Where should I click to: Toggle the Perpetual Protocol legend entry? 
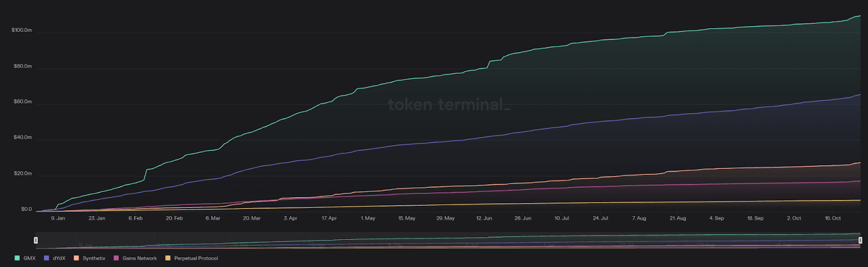point(192,258)
